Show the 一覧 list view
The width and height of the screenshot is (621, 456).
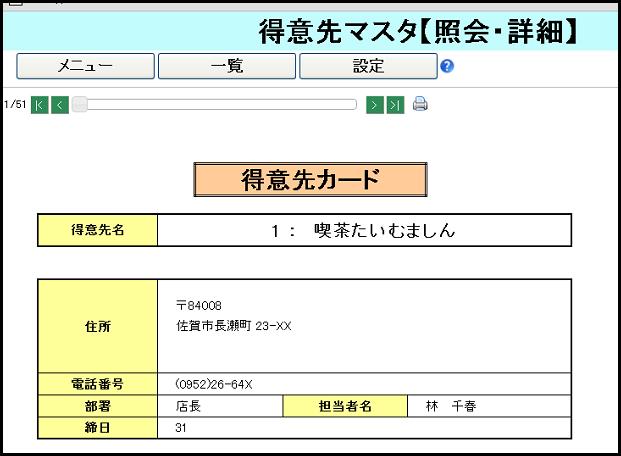[x=227, y=67]
